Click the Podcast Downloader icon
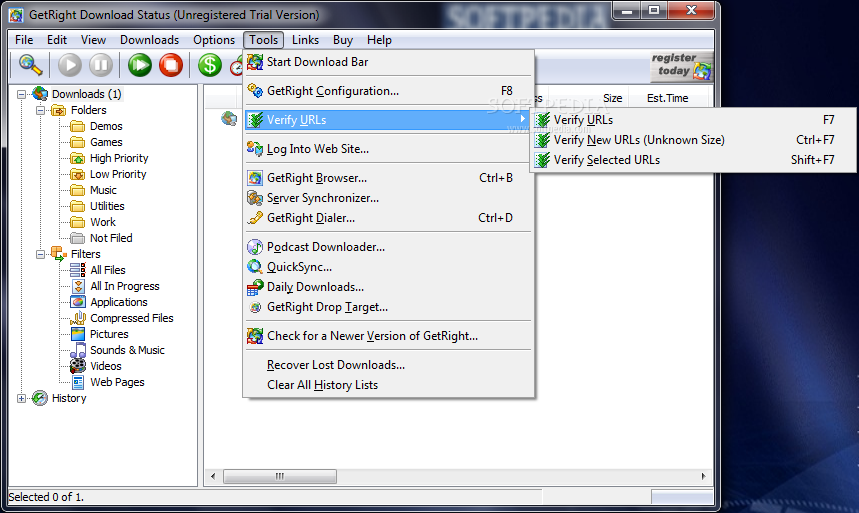Viewport: 859px width, 513px height. click(x=255, y=247)
